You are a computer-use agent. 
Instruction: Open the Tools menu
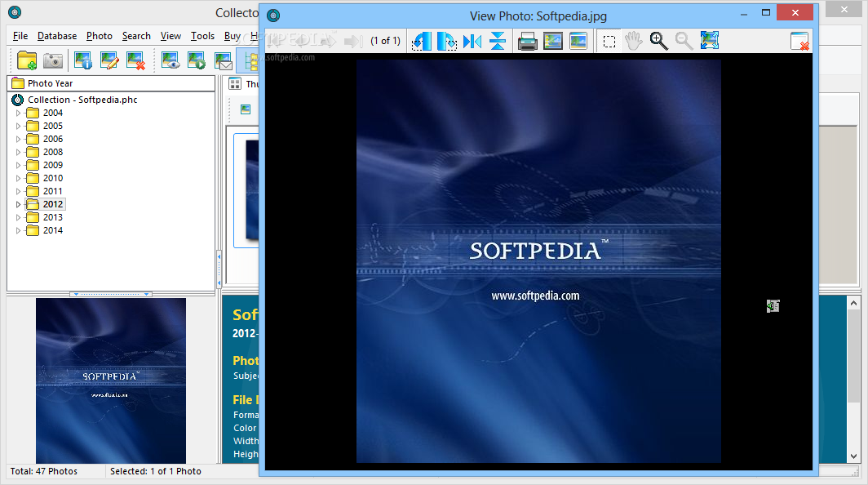202,36
